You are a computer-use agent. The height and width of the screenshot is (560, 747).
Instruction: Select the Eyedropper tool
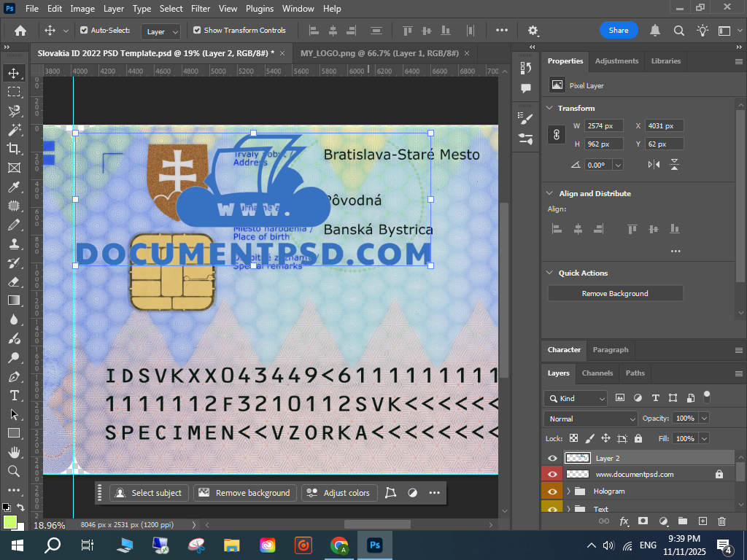coord(14,187)
